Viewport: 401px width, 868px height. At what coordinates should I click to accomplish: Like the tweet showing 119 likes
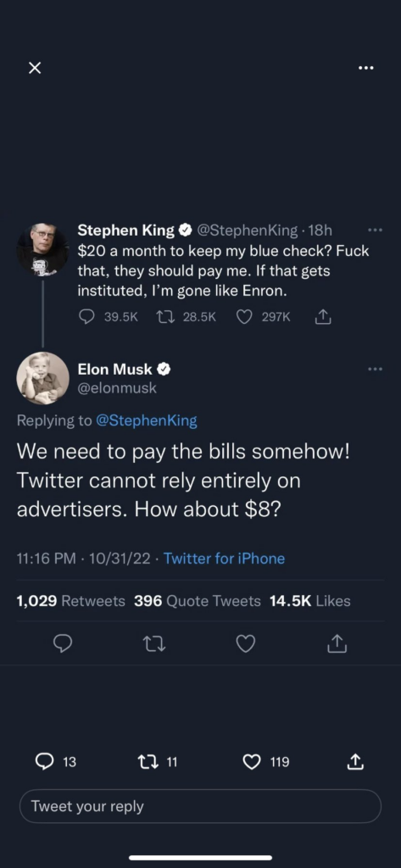(x=266, y=762)
